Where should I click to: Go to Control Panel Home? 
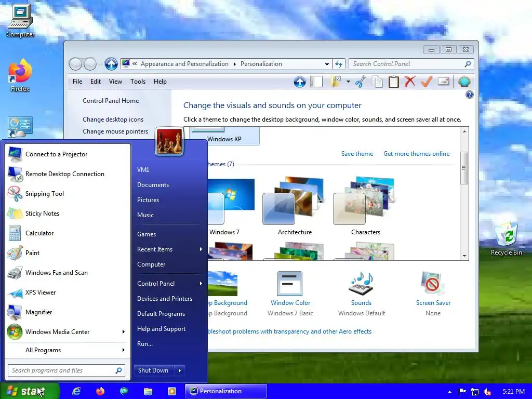click(111, 101)
